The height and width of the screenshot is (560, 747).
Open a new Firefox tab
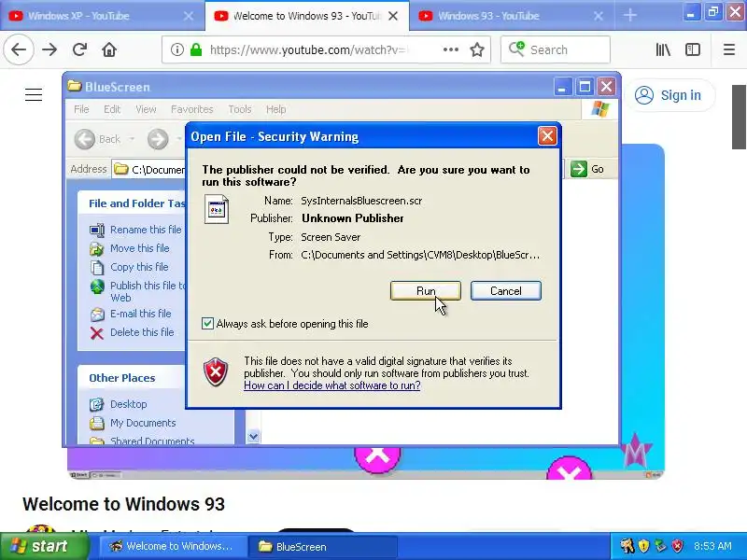point(629,15)
